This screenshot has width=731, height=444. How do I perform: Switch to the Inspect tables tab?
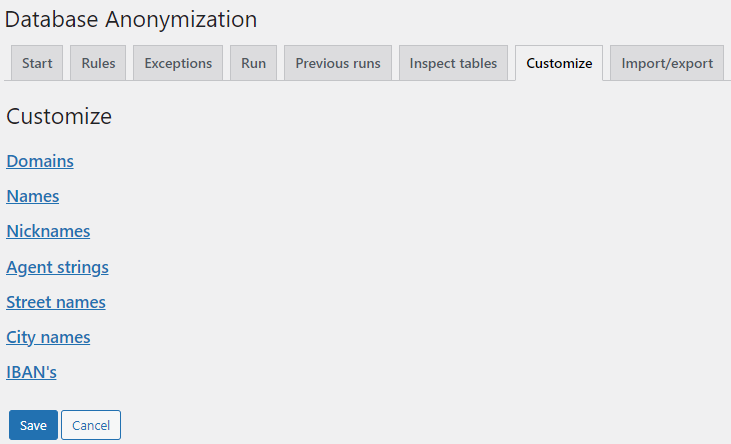click(x=453, y=63)
